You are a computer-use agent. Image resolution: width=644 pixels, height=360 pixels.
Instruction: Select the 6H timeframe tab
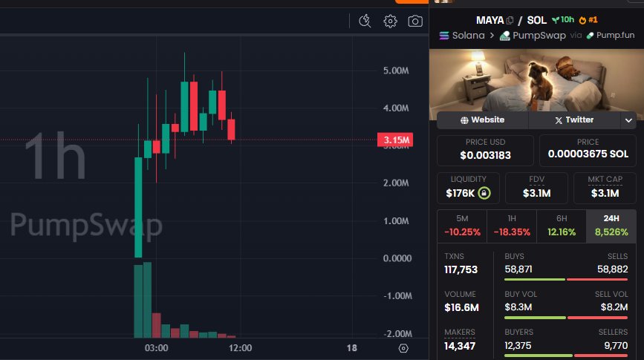[562, 226]
